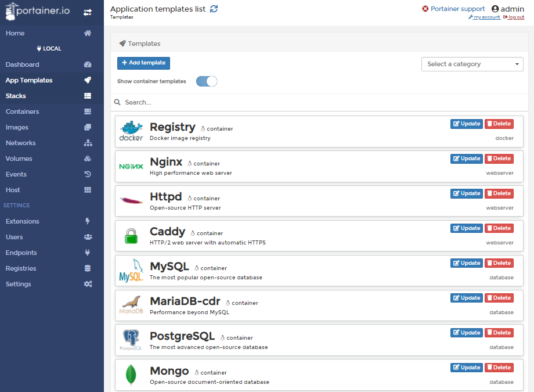Select the Caddy template title
534x392 pixels.
tap(168, 232)
